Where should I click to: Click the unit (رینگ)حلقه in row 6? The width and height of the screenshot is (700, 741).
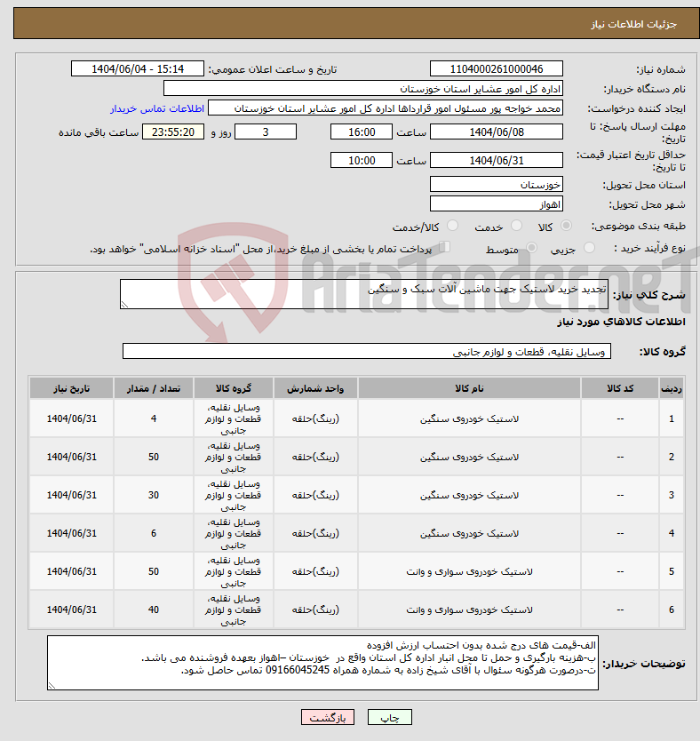pyautogui.click(x=315, y=610)
